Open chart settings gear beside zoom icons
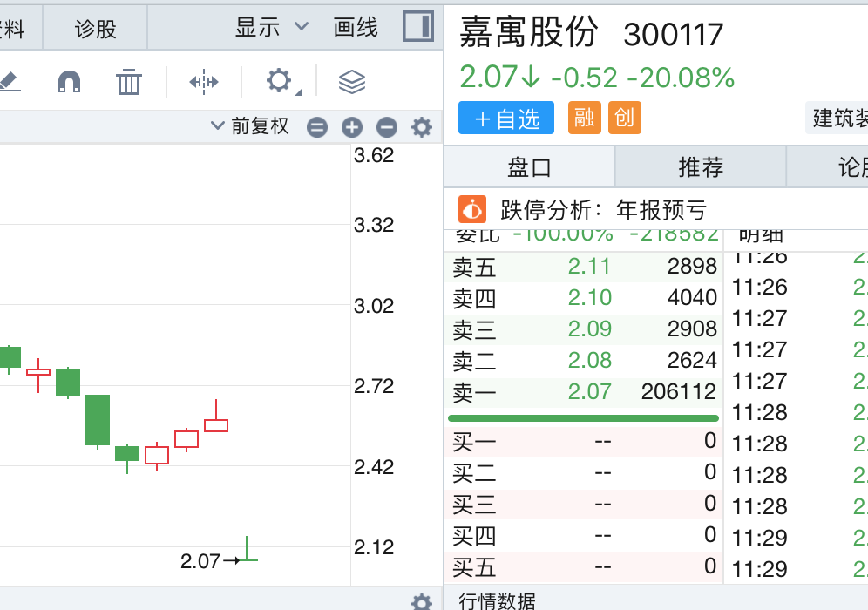 422,127
